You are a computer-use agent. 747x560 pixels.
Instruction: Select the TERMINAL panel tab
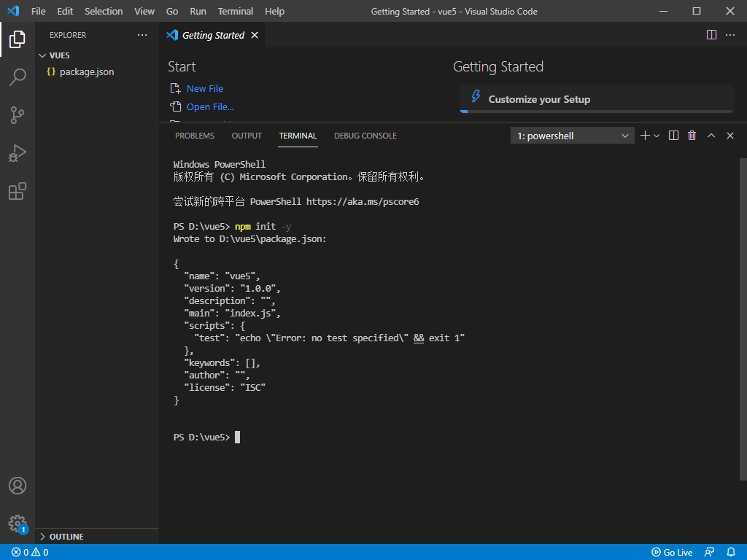click(x=298, y=136)
